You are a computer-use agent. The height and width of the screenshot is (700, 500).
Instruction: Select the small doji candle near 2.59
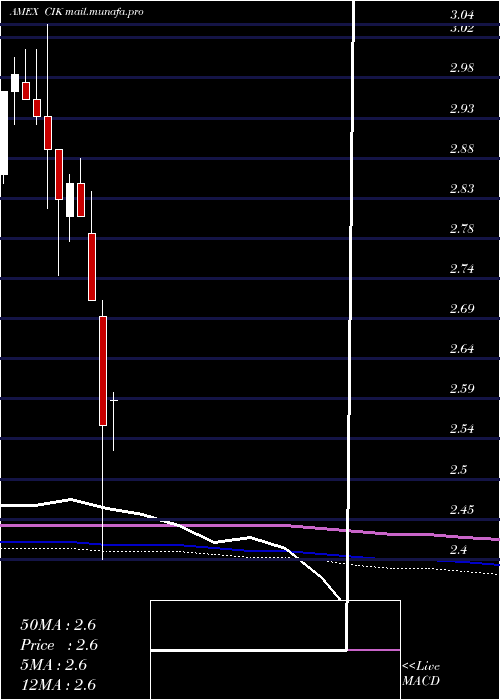pyautogui.click(x=114, y=400)
